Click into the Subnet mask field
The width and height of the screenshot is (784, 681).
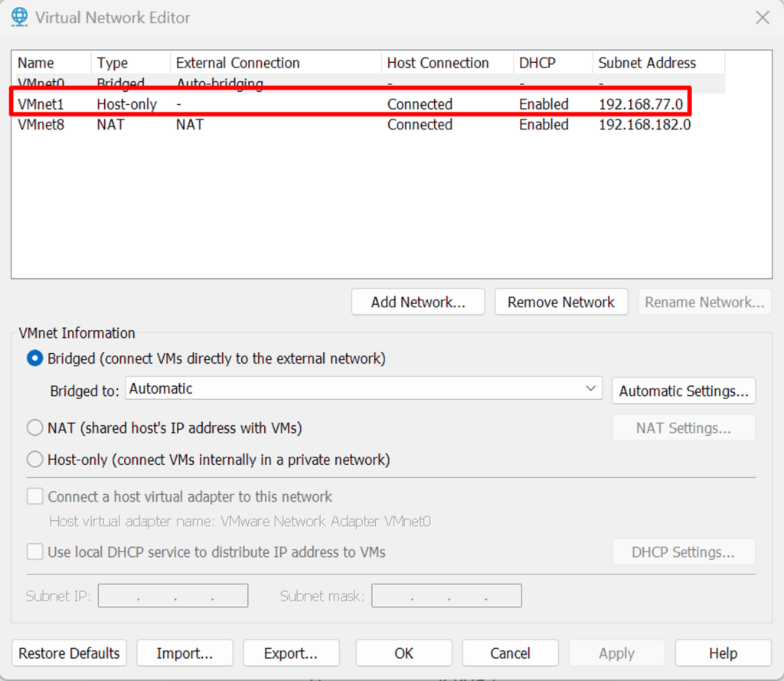(446, 595)
